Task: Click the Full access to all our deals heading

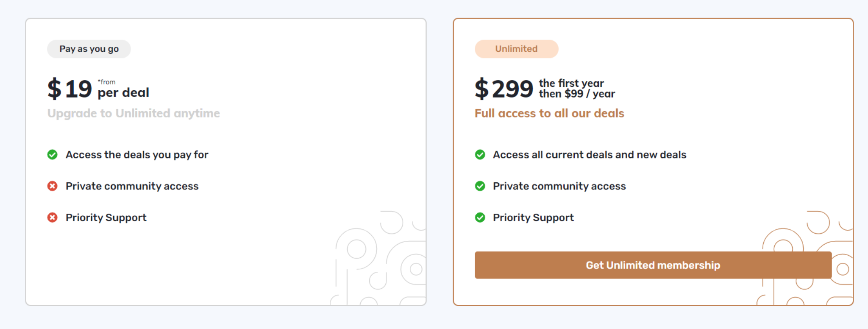Action: click(549, 113)
